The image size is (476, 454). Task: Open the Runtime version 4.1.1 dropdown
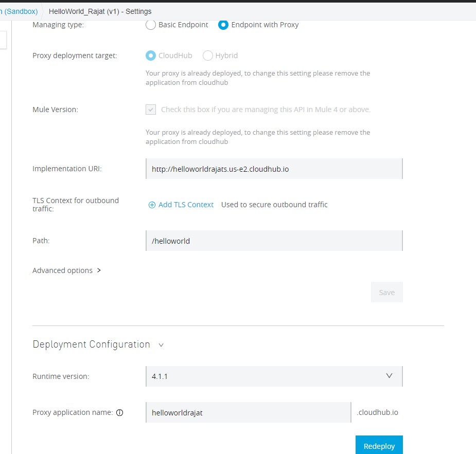click(274, 376)
